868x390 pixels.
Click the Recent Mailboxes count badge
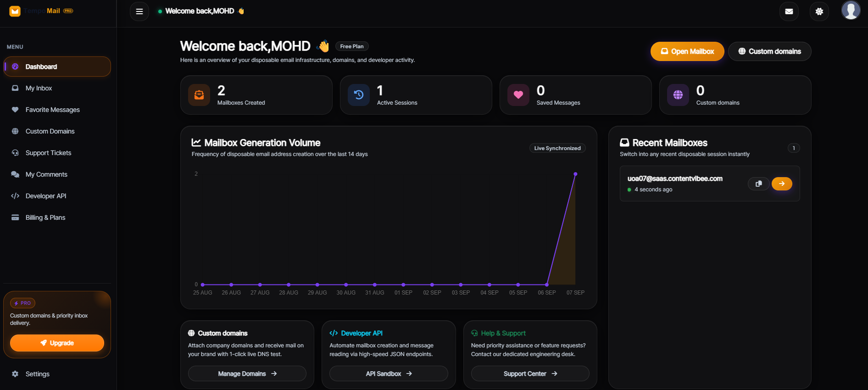coord(794,148)
